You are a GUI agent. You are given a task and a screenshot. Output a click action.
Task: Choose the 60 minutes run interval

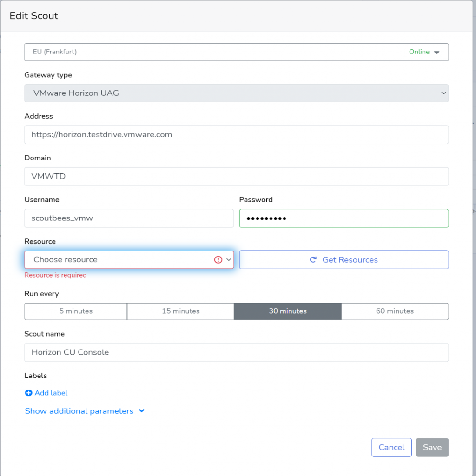395,311
